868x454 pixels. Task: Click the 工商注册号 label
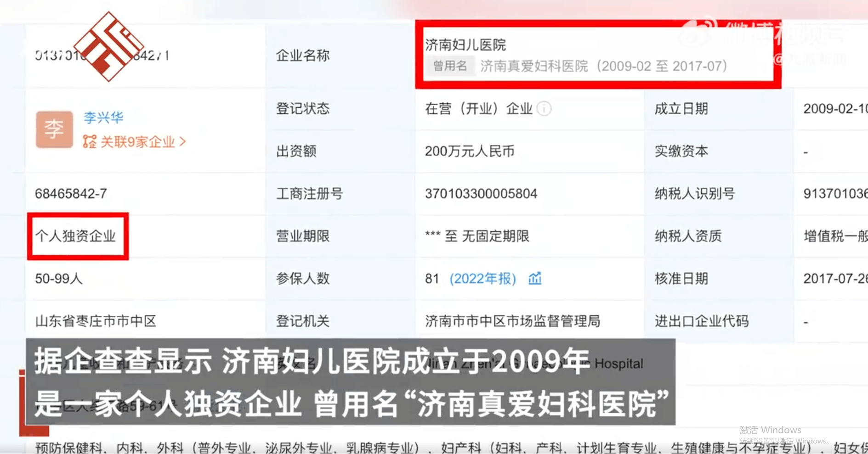[310, 193]
